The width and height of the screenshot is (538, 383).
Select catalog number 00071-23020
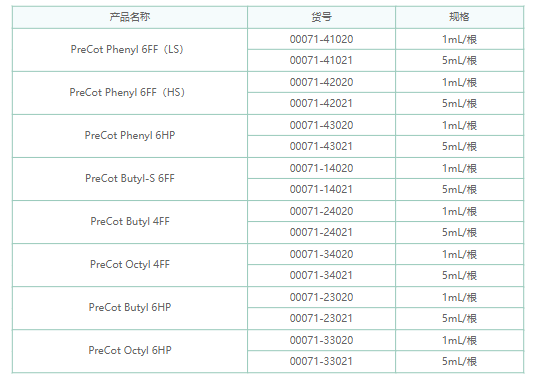click(x=321, y=297)
